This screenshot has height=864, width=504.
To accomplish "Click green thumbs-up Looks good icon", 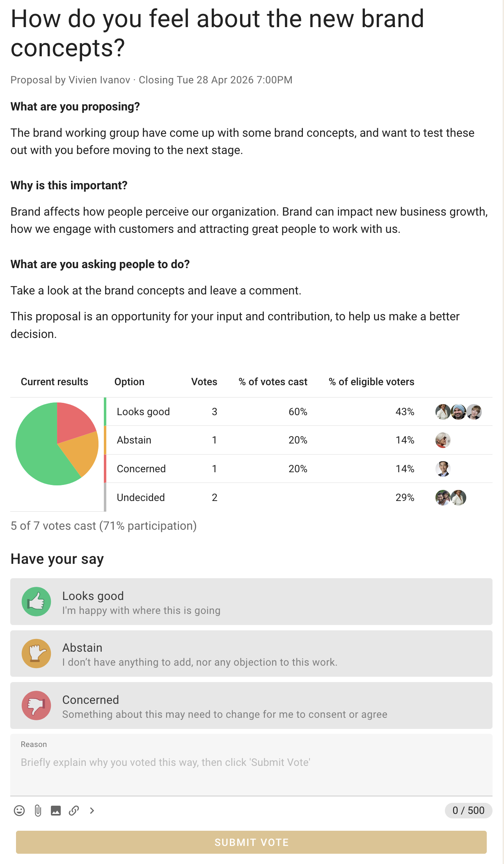I will tap(37, 602).
